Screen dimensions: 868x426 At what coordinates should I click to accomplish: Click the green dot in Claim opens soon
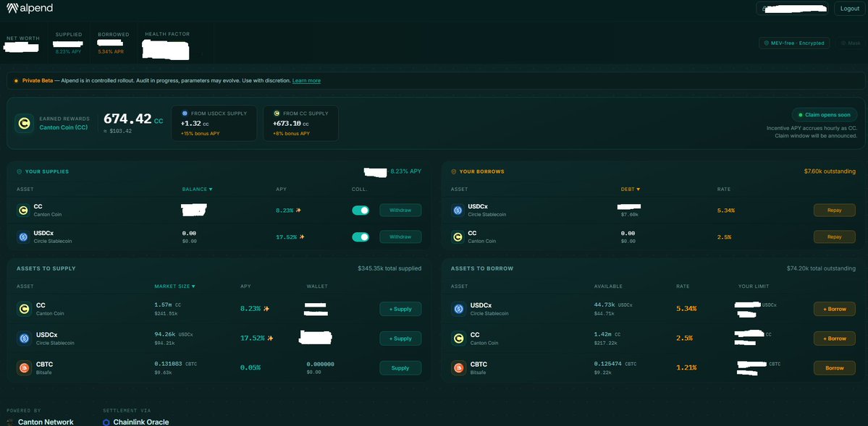pos(800,115)
